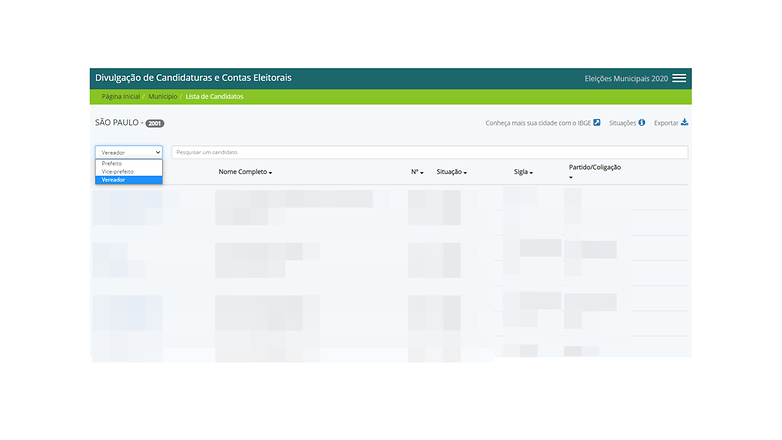The height and width of the screenshot is (440, 782).
Task: Select Vice-prefeito in the dropdown list
Action: (x=129, y=172)
